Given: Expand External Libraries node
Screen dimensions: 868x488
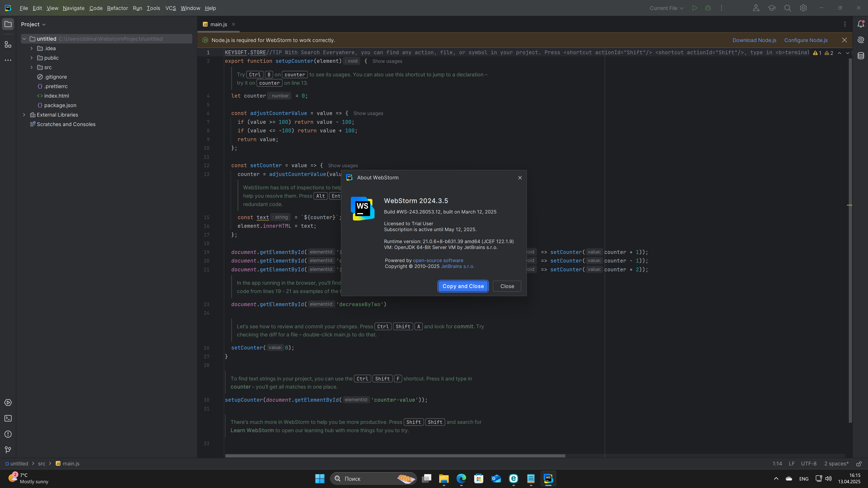Looking at the screenshot, I should 24,115.
